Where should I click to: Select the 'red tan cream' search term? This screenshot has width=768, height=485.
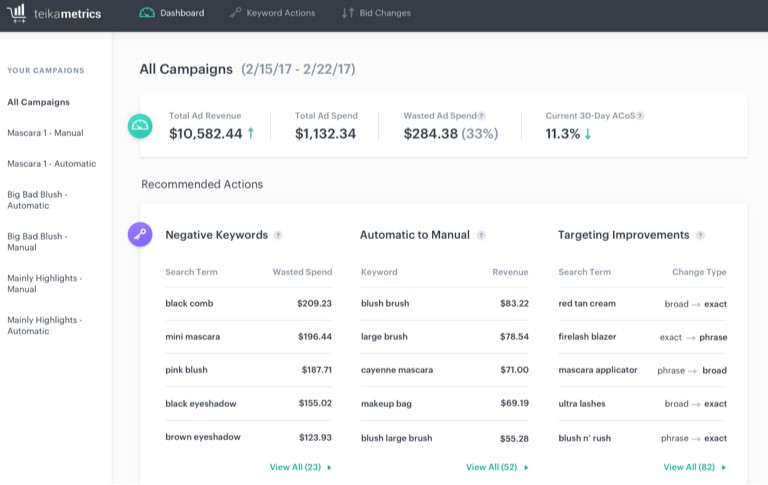point(587,303)
